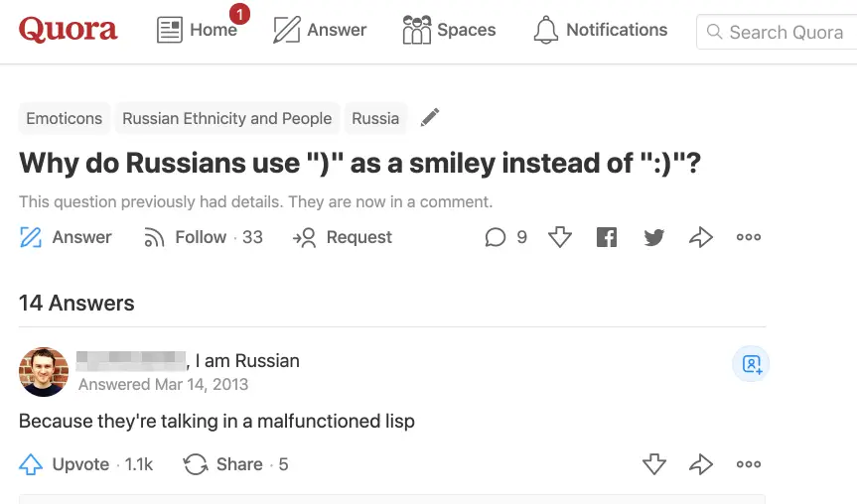
Task: Open the Spaces tab
Action: pos(449,30)
